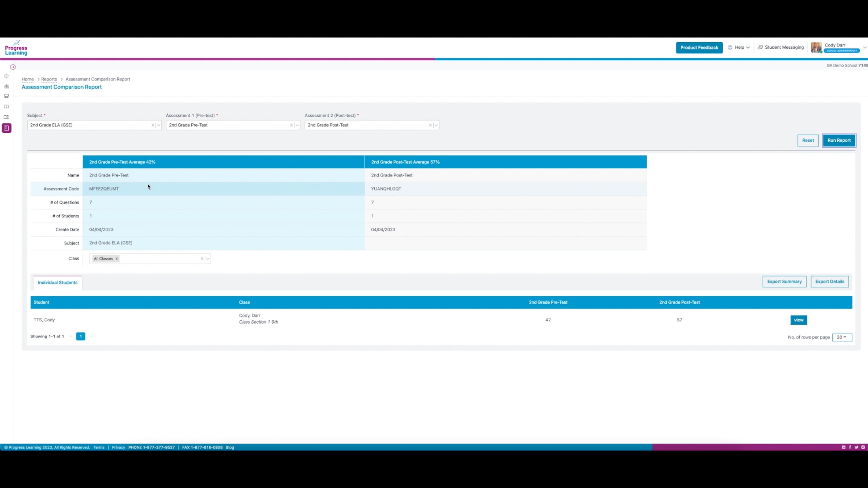The image size is (868, 488).
Task: Switch to the Individual Students tab
Action: pyautogui.click(x=58, y=283)
